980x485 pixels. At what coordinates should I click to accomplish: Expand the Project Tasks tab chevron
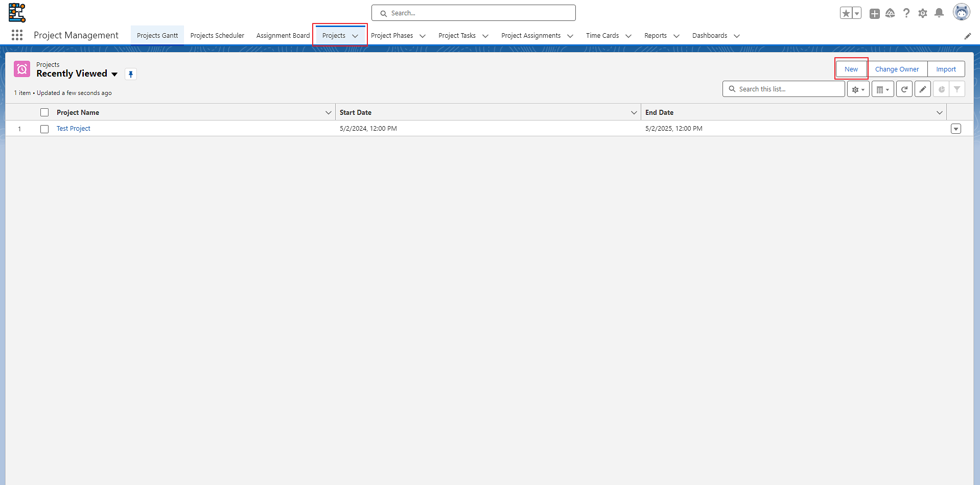coord(485,36)
